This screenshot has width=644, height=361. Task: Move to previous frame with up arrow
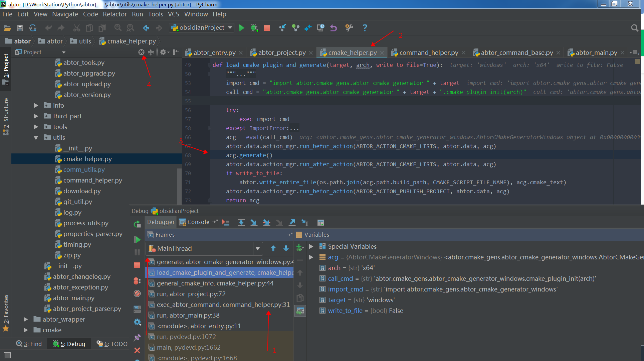[x=273, y=248]
